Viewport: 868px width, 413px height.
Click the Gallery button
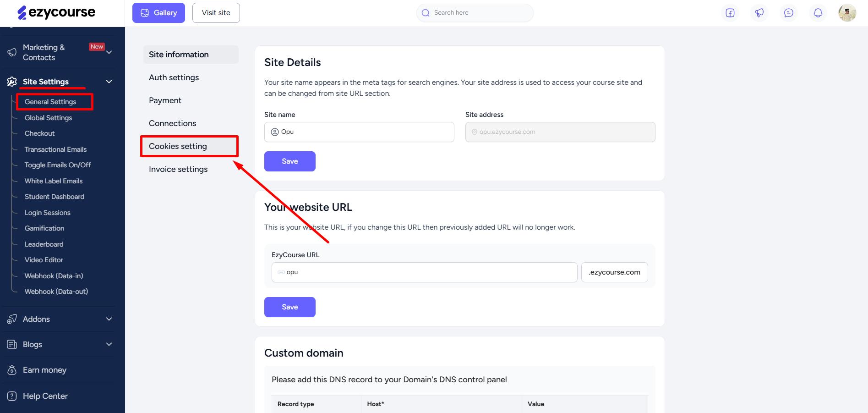click(158, 13)
